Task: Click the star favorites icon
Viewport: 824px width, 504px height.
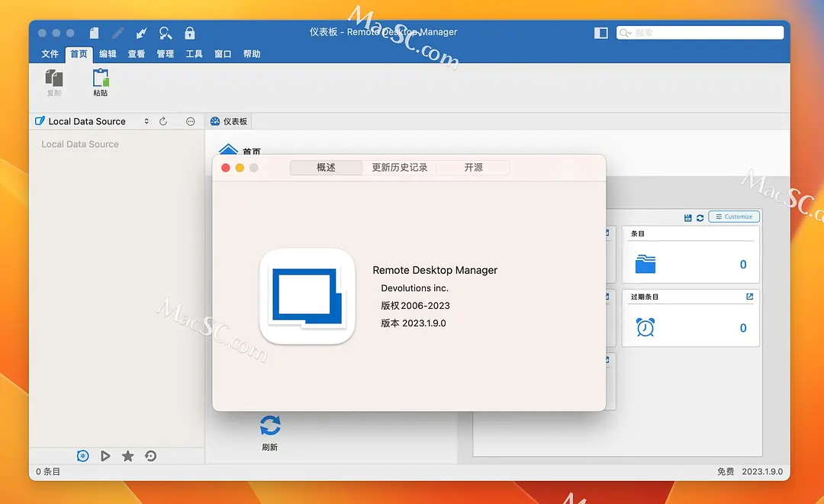Action: 127,456
